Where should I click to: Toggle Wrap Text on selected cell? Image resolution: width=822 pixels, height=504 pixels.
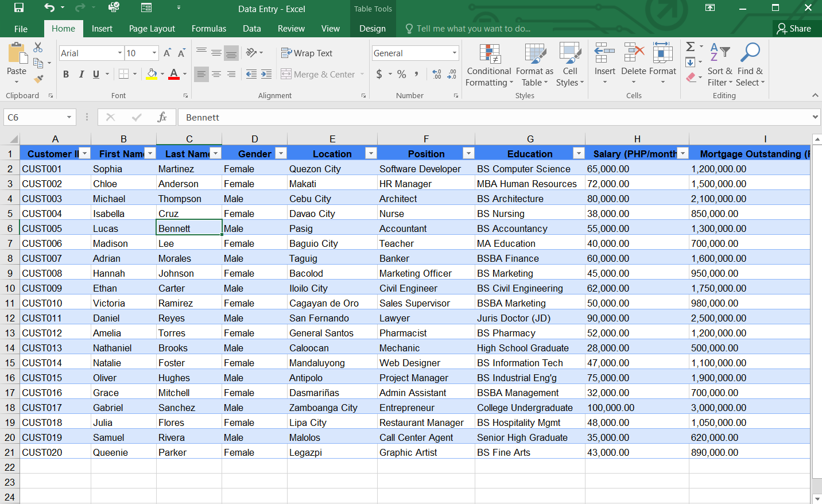point(307,53)
